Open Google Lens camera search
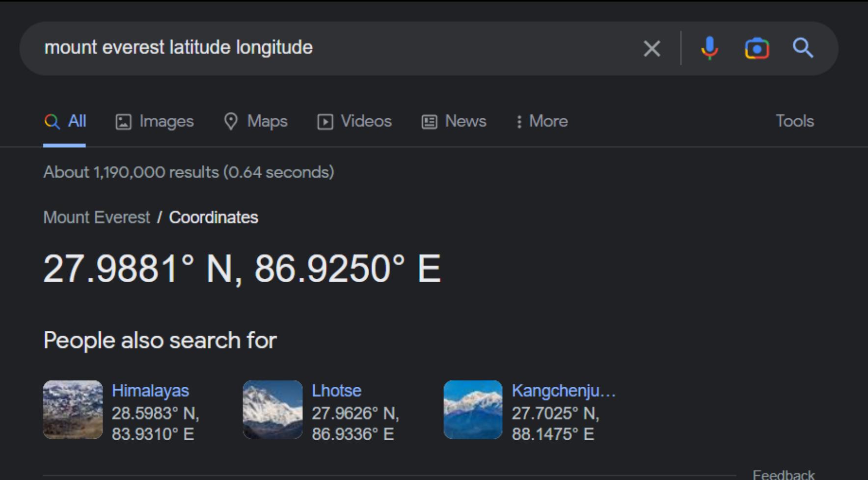Image resolution: width=868 pixels, height=480 pixels. (x=757, y=48)
